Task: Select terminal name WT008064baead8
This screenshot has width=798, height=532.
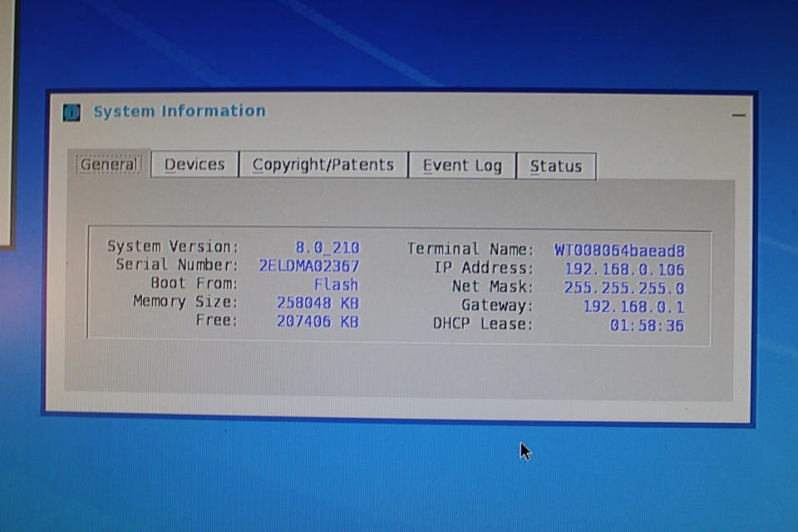Action: pyautogui.click(x=619, y=250)
